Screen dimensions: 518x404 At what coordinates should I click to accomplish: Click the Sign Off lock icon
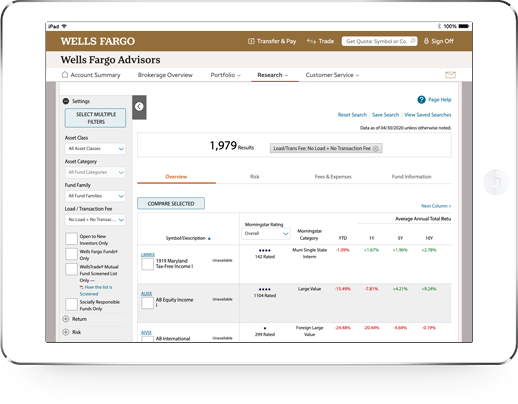pos(426,41)
